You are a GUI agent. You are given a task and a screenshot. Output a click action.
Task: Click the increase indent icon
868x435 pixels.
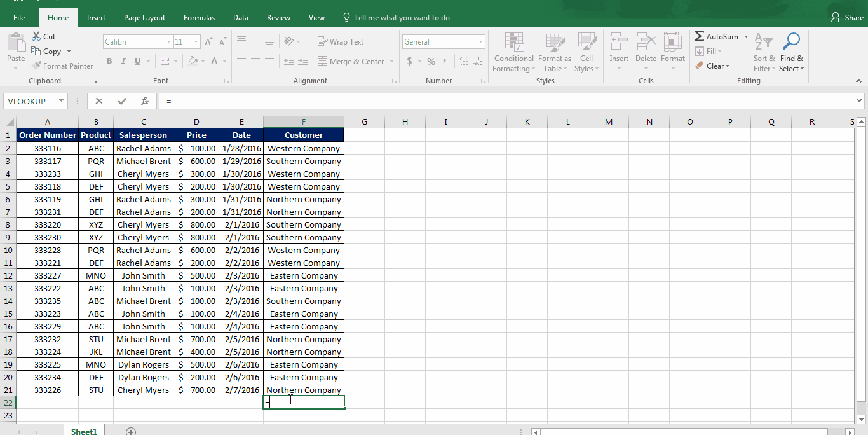303,61
